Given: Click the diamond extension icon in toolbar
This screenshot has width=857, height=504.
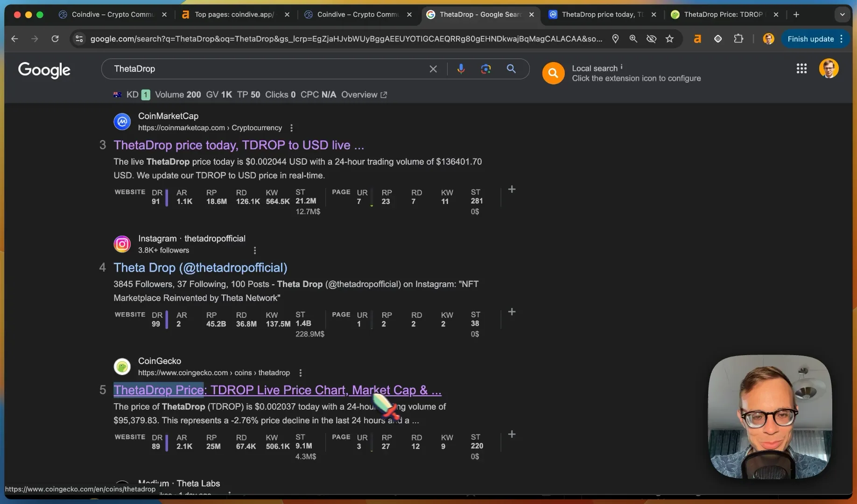Looking at the screenshot, I should pyautogui.click(x=718, y=39).
